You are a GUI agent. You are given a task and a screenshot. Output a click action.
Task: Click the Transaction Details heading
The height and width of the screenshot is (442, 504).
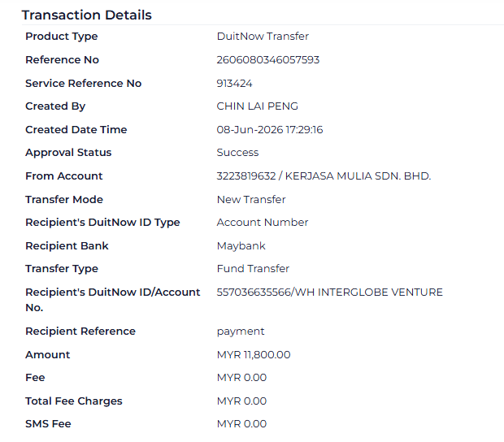[86, 15]
